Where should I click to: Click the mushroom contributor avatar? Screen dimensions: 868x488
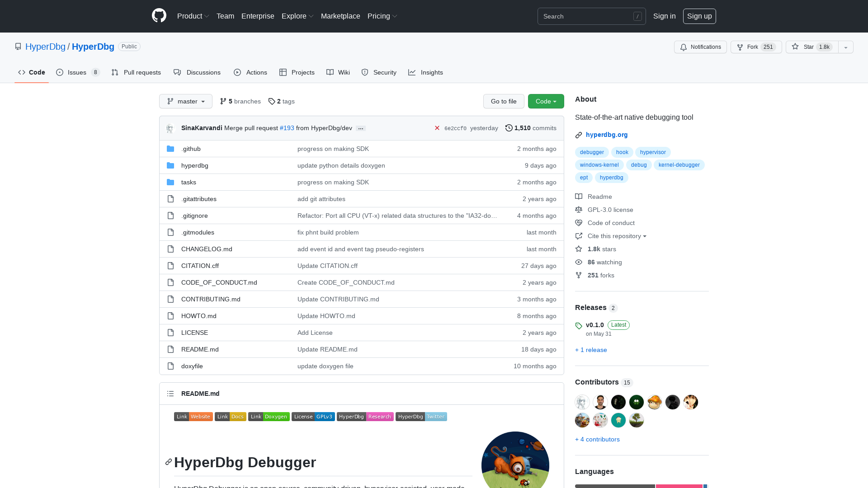[655, 402]
